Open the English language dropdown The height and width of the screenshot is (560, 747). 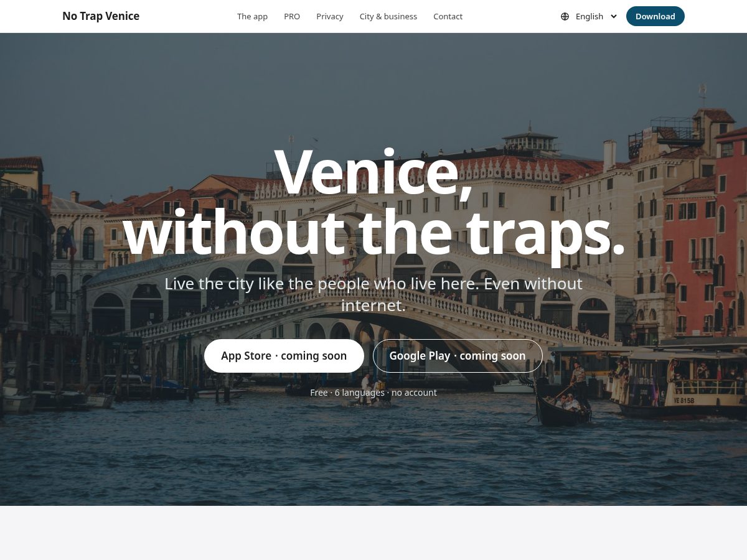589,17
